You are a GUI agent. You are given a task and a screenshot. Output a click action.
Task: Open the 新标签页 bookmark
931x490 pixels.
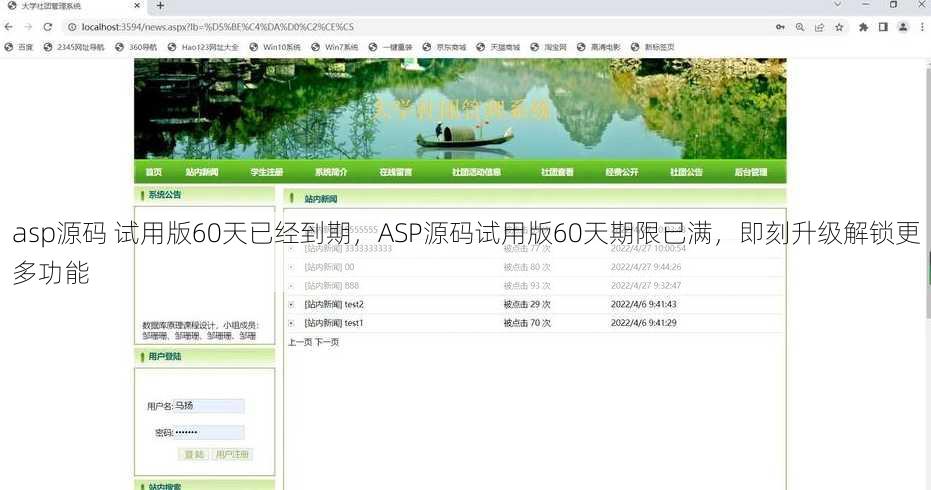point(652,47)
